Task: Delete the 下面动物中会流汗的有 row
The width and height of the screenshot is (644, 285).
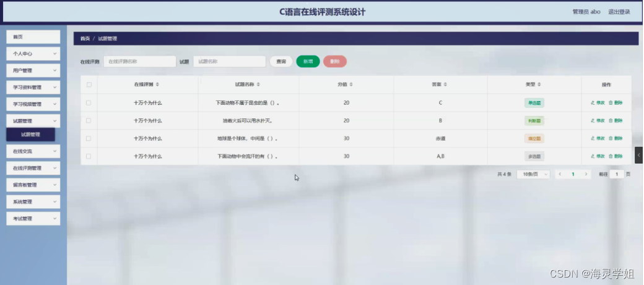Action: pos(616,157)
